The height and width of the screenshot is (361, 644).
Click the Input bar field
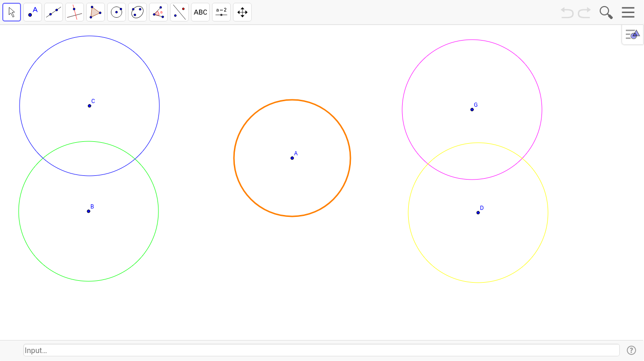click(x=322, y=350)
